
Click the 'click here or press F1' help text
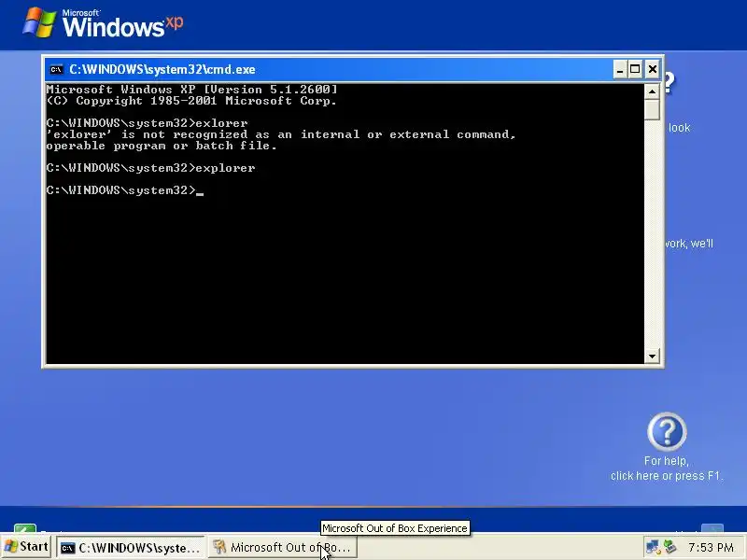(667, 476)
